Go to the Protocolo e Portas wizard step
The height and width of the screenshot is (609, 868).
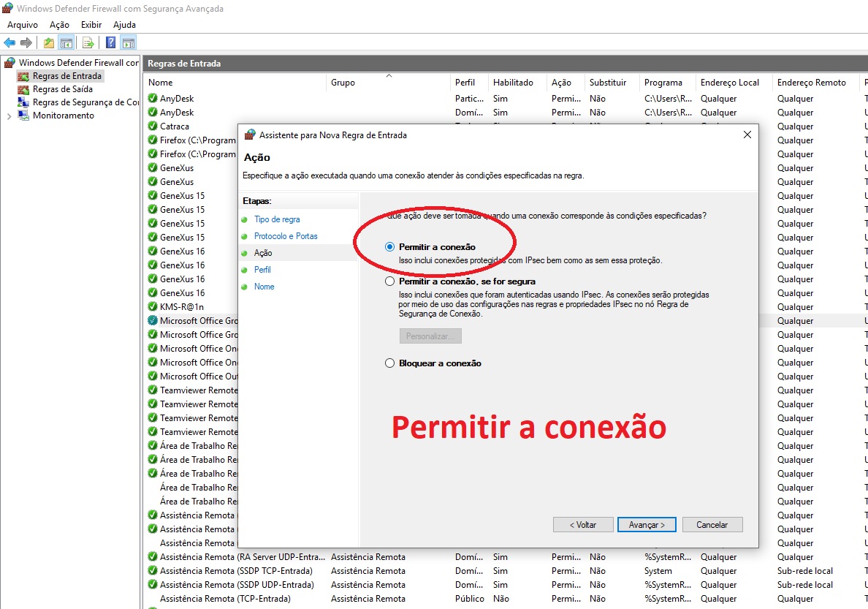point(286,236)
